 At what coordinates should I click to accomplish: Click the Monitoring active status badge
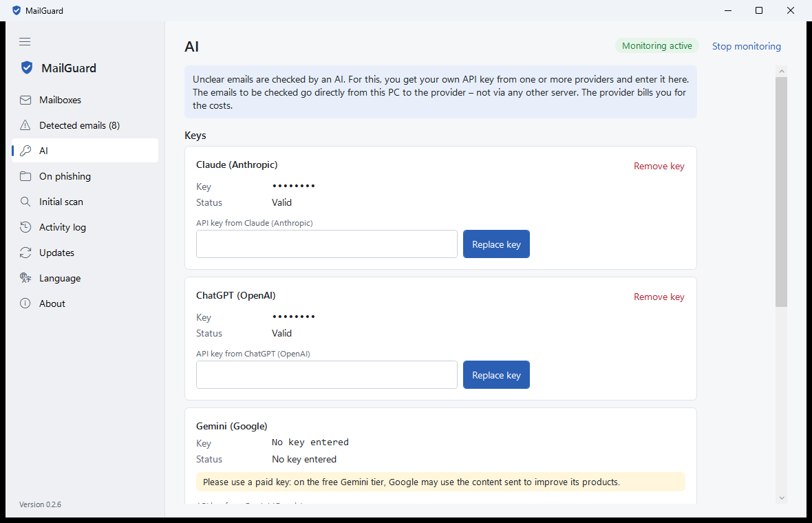(x=656, y=45)
